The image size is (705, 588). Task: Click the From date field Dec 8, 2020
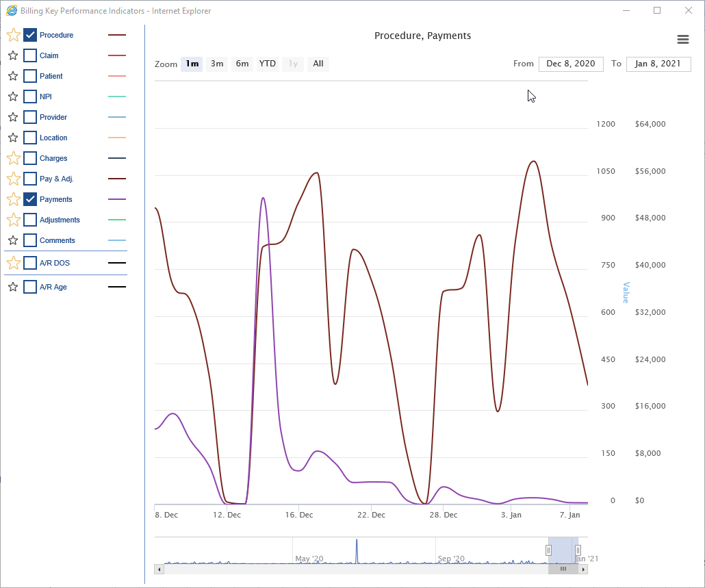tap(571, 64)
